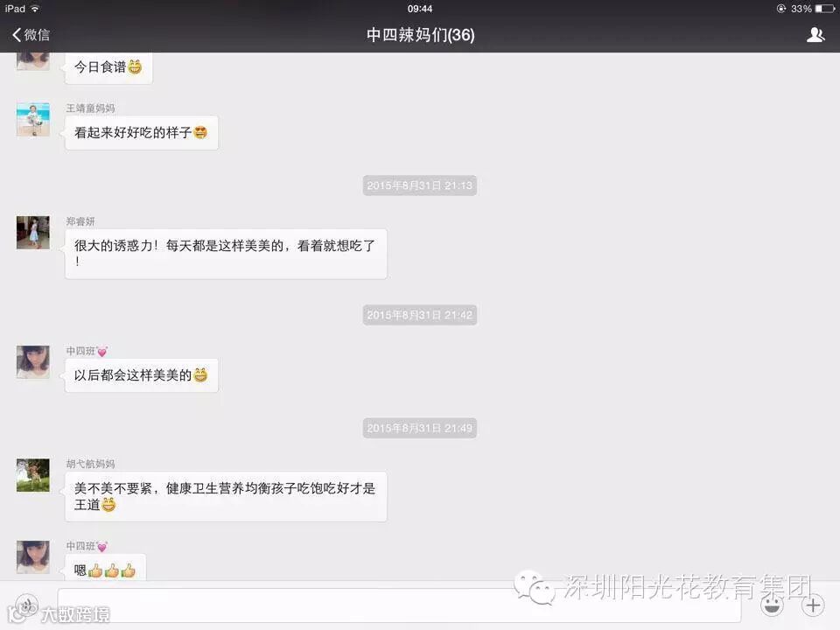Select the 看起来好好吃的样子 message bubble
Image resolution: width=840 pixels, height=630 pixels.
142,133
